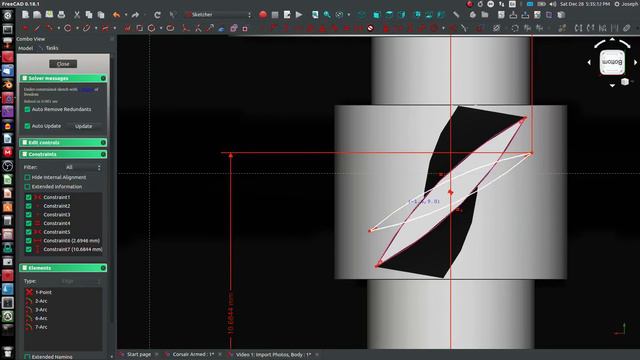Click the Measure distance ruler icon
This screenshot has width=640, height=360.
pyautogui.click(x=456, y=15)
